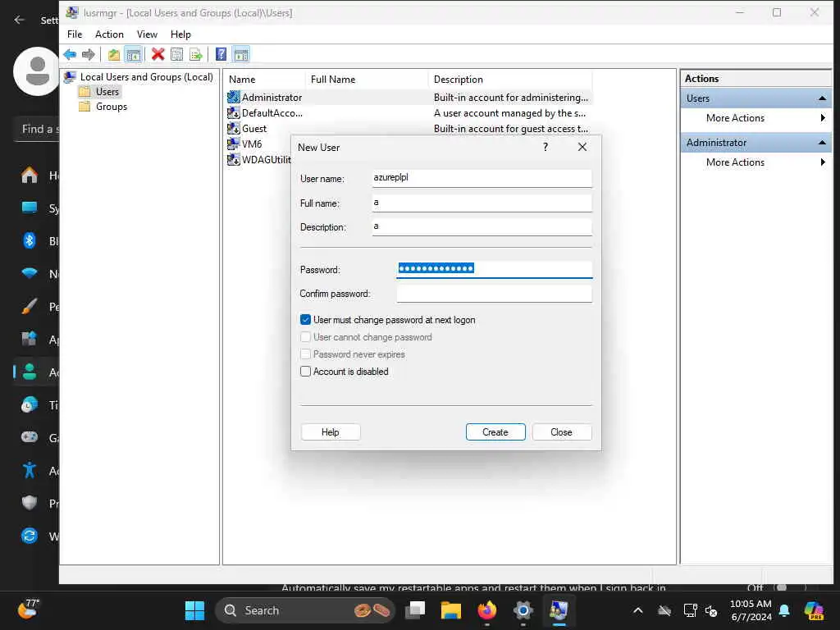Click the Full name field

pos(482,203)
